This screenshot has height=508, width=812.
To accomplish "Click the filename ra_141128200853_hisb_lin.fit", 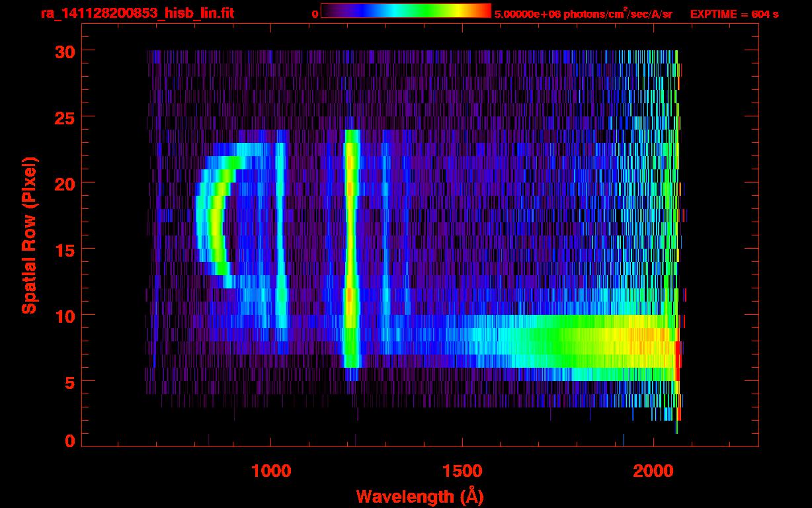I will (137, 13).
